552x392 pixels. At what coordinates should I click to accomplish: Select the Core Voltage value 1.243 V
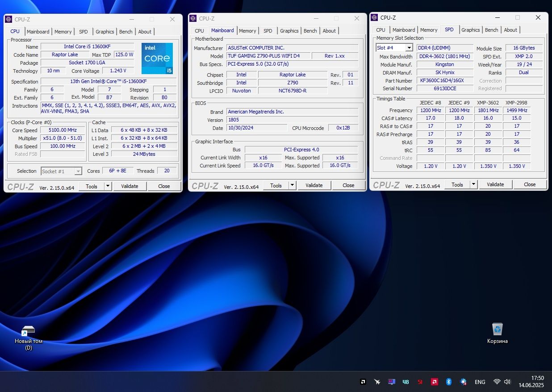coord(118,71)
